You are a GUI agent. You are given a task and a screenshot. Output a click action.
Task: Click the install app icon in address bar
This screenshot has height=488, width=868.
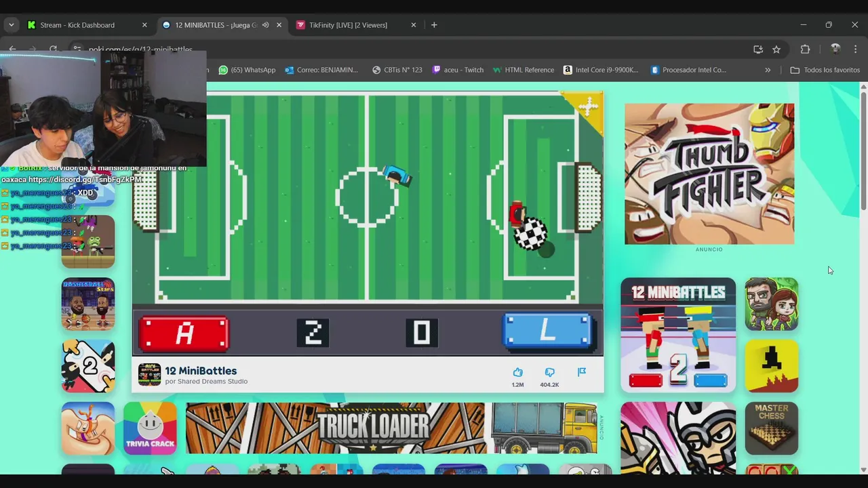point(758,49)
